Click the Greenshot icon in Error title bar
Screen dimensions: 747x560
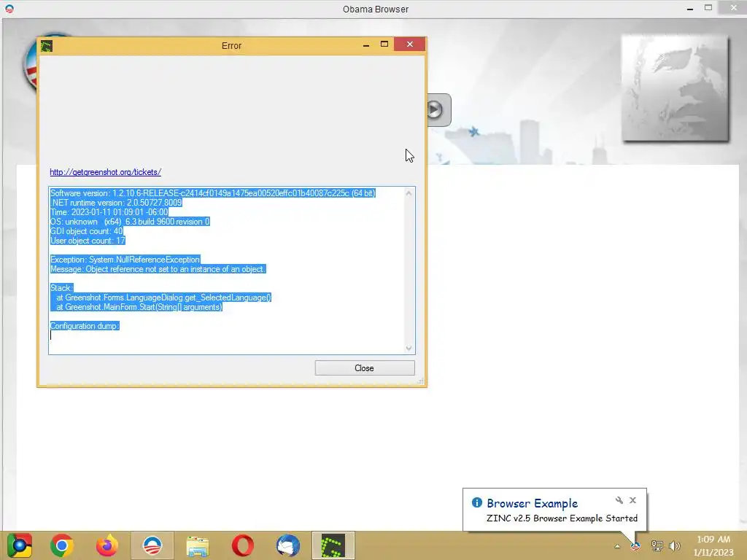pos(47,46)
